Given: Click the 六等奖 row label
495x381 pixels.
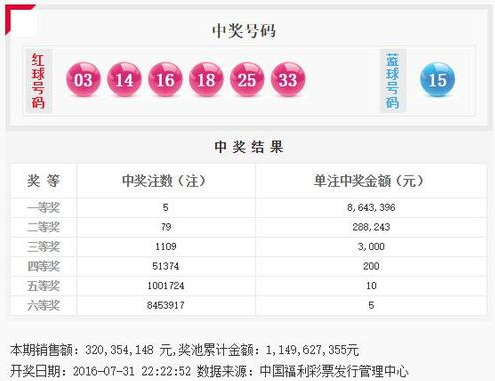Looking at the screenshot, I should [43, 305].
